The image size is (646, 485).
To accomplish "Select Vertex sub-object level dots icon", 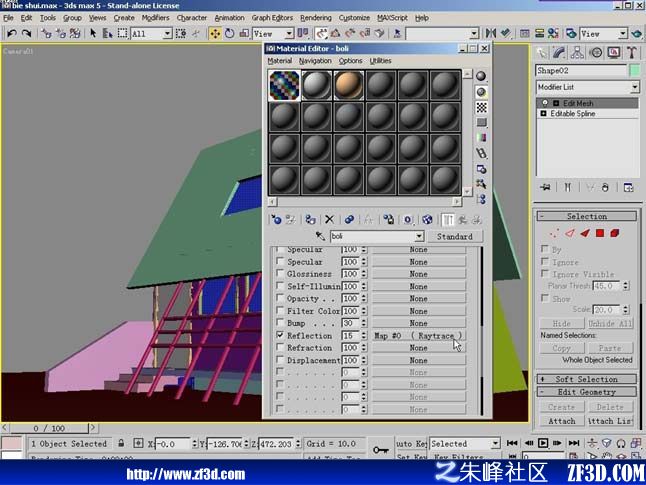I will click(x=554, y=233).
